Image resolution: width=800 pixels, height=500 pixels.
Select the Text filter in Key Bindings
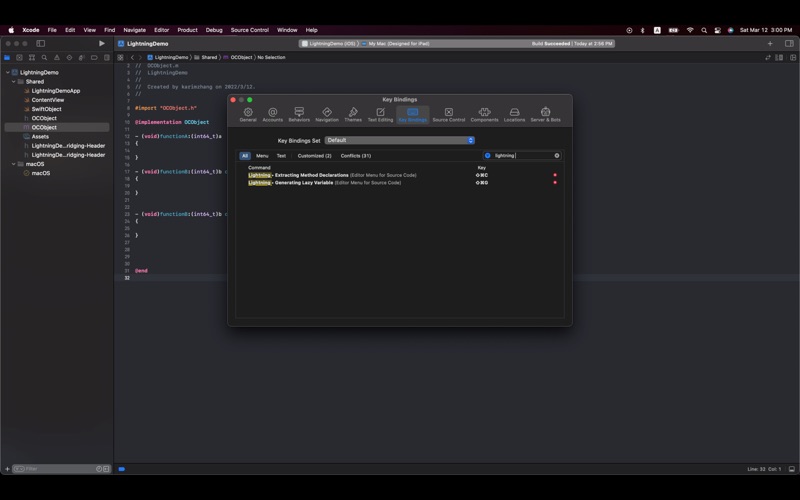(x=281, y=156)
